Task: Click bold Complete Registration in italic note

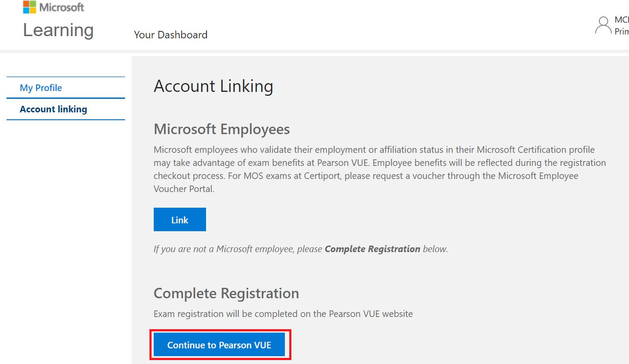Action: tap(372, 249)
